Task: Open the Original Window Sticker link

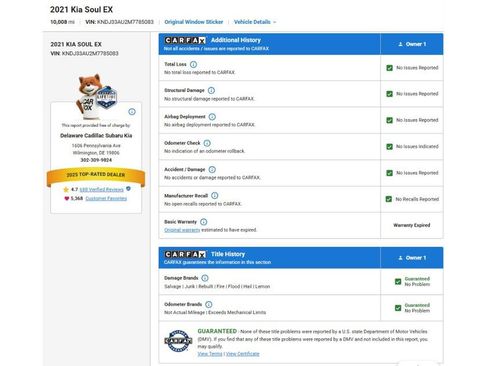Action: (x=194, y=22)
